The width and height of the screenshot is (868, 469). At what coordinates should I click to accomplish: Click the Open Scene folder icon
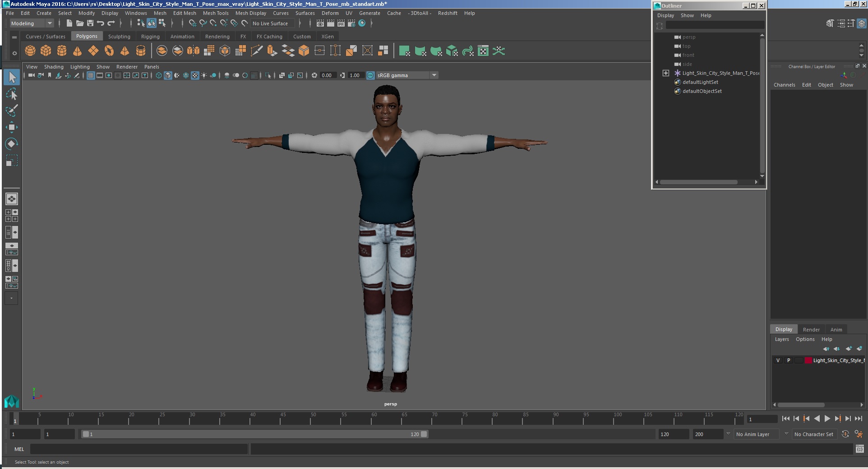[80, 23]
